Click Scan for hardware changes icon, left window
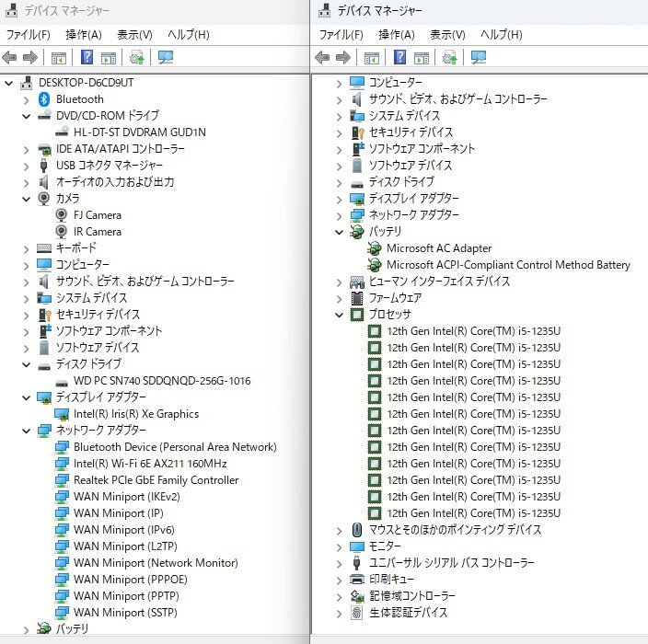The image size is (648, 644). click(166, 57)
